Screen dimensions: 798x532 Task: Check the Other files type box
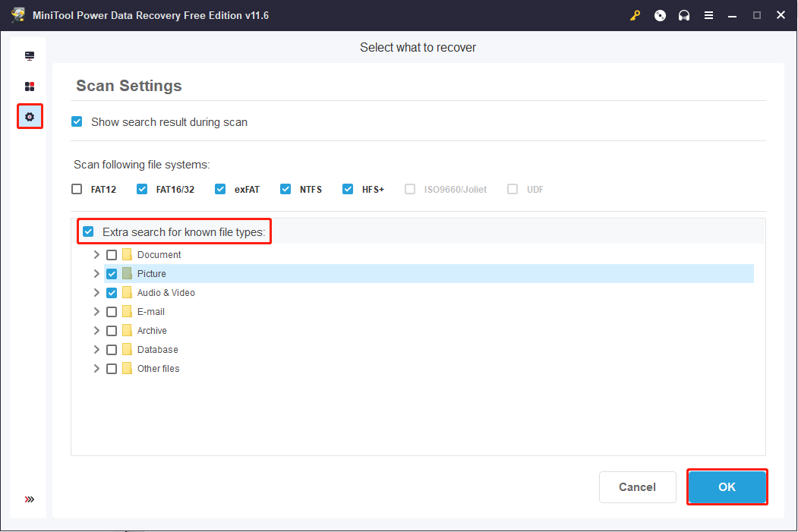[x=112, y=369]
